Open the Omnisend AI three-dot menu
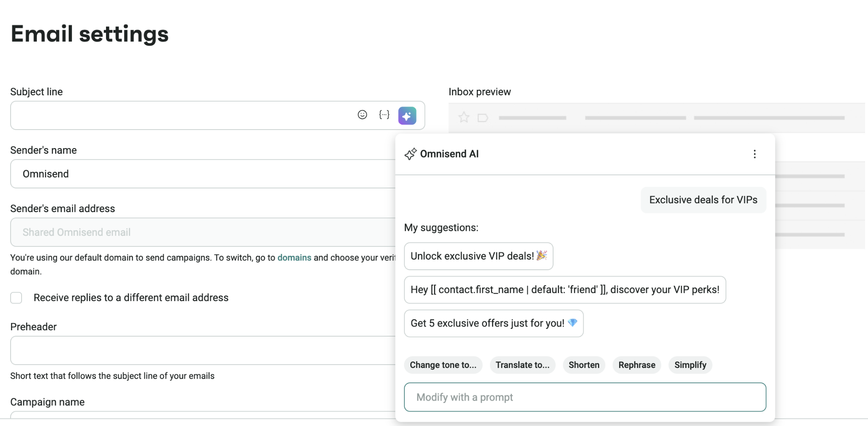This screenshot has width=868, height=426. click(754, 154)
